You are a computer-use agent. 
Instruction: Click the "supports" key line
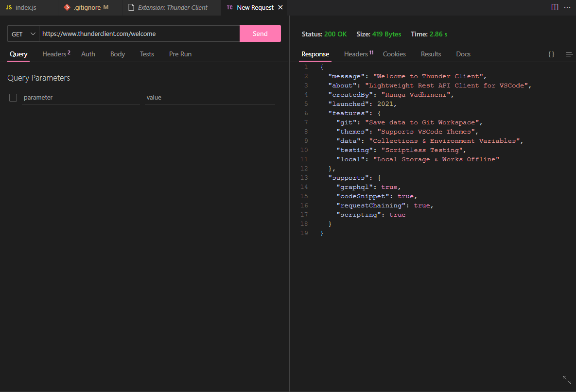pos(354,178)
